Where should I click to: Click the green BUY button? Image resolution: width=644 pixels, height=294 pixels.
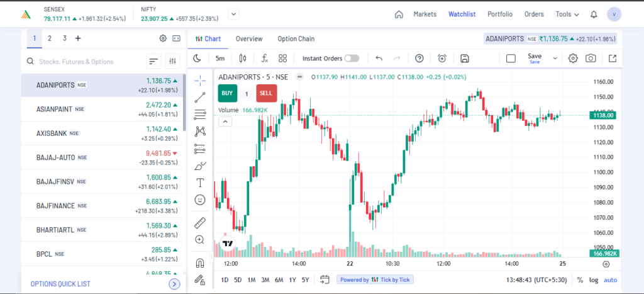pyautogui.click(x=227, y=93)
